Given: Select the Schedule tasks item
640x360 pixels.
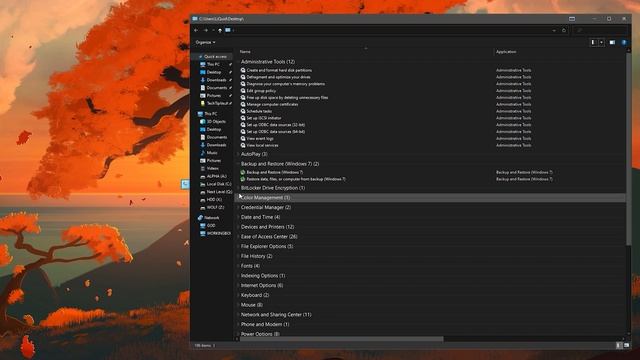Looking at the screenshot, I should tap(259, 111).
